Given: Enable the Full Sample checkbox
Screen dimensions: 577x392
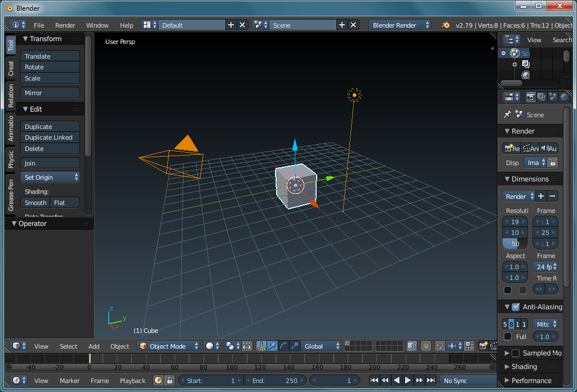Looking at the screenshot, I should (x=508, y=336).
